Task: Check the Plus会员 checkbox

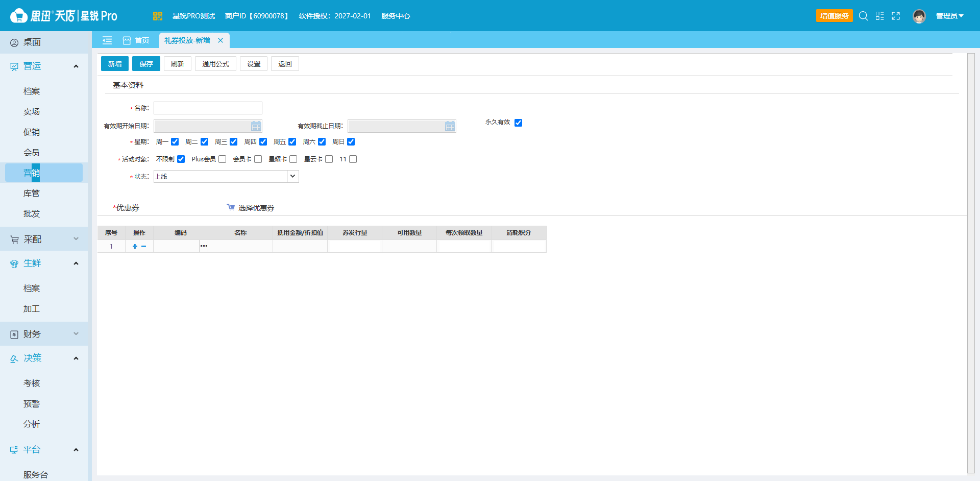Action: [223, 159]
